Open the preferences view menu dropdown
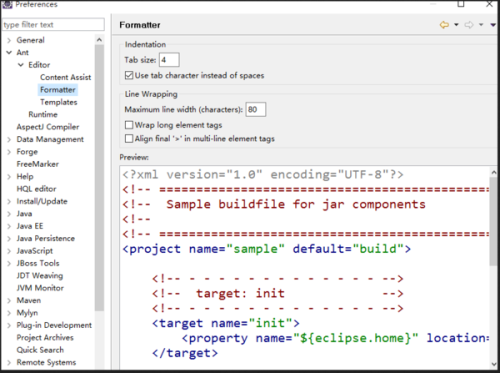The height and width of the screenshot is (373, 500). pyautogui.click(x=493, y=25)
